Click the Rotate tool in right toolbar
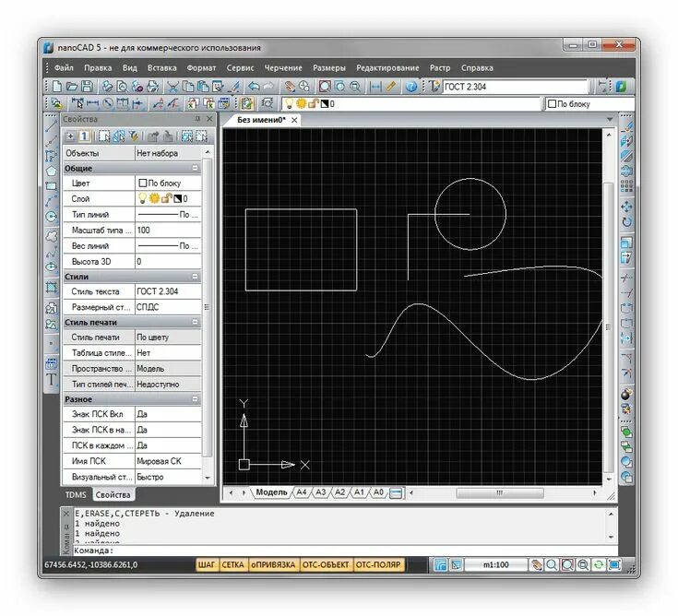 click(626, 221)
